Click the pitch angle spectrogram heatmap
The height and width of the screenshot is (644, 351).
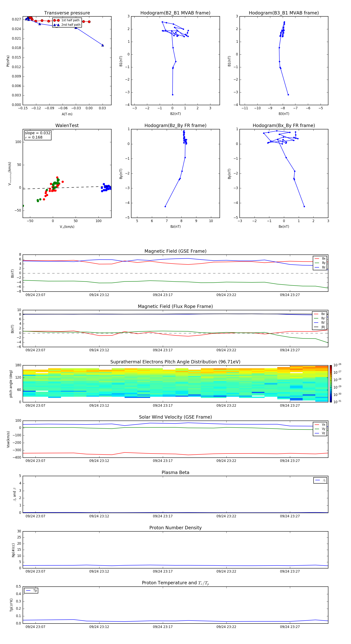175,384
